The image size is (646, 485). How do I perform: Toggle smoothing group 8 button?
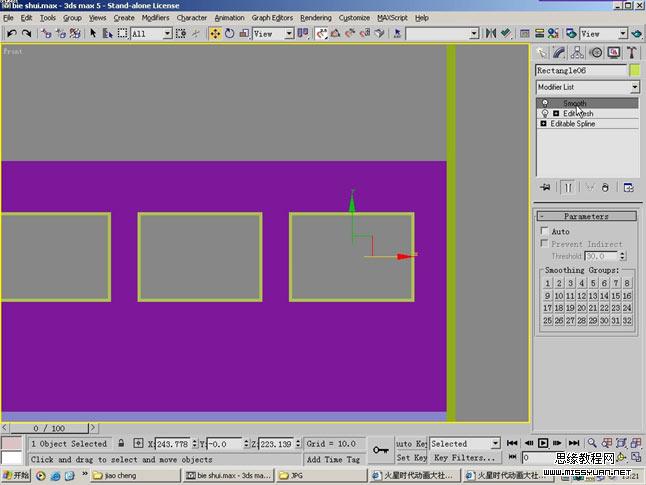coord(627,283)
